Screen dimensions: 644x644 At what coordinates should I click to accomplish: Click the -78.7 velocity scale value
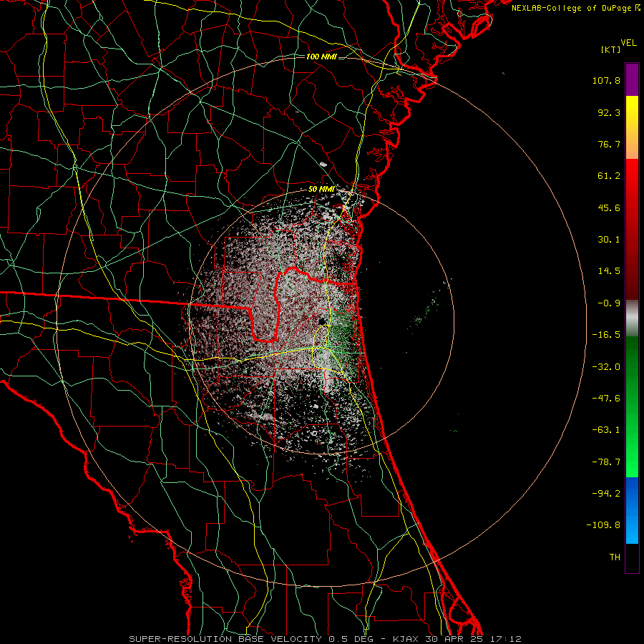(x=606, y=462)
